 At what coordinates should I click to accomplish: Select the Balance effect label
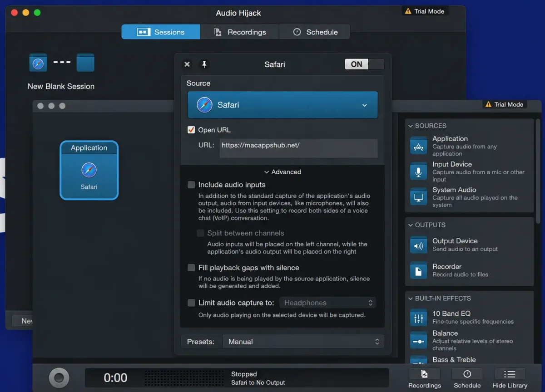(445, 333)
